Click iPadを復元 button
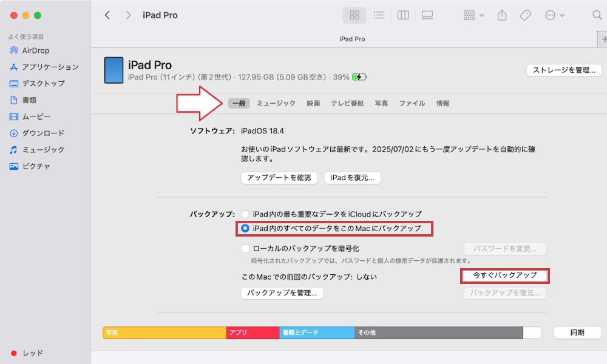The height and width of the screenshot is (364, 607). (x=352, y=178)
